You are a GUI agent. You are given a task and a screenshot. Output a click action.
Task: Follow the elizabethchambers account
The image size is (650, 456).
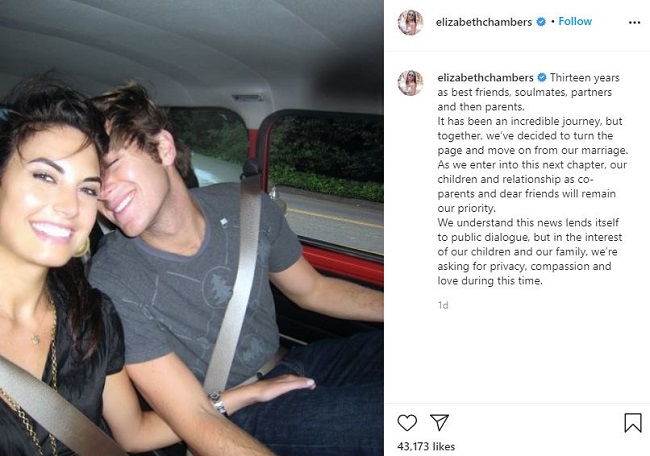pos(575,22)
